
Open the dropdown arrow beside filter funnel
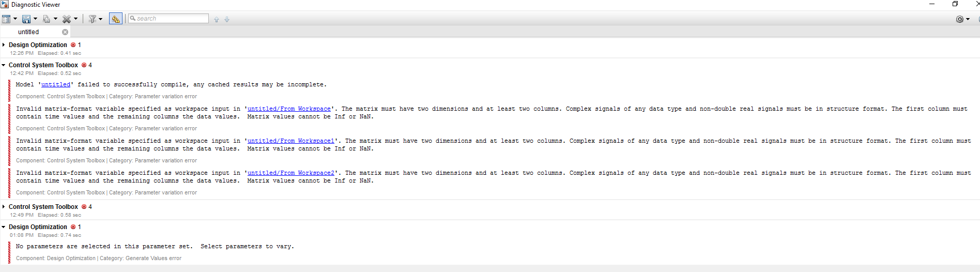(100, 19)
